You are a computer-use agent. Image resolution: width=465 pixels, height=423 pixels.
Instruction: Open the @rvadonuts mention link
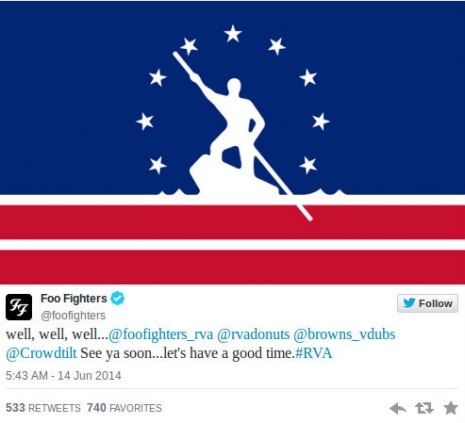coord(253,334)
